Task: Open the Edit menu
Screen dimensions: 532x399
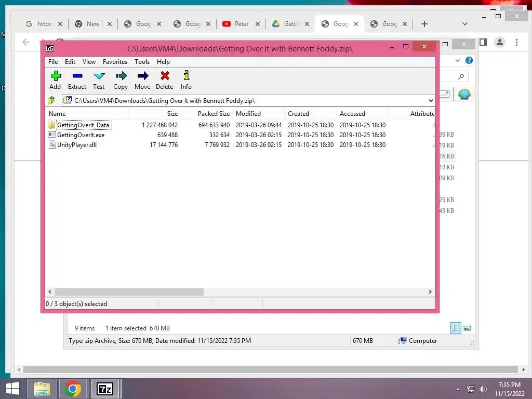Action: (70, 62)
